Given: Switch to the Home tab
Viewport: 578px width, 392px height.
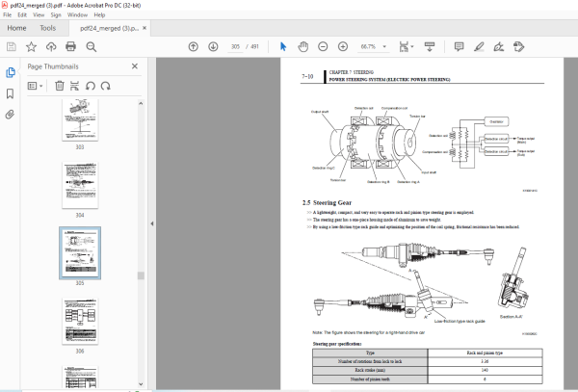Looking at the screenshot, I should click(x=16, y=28).
